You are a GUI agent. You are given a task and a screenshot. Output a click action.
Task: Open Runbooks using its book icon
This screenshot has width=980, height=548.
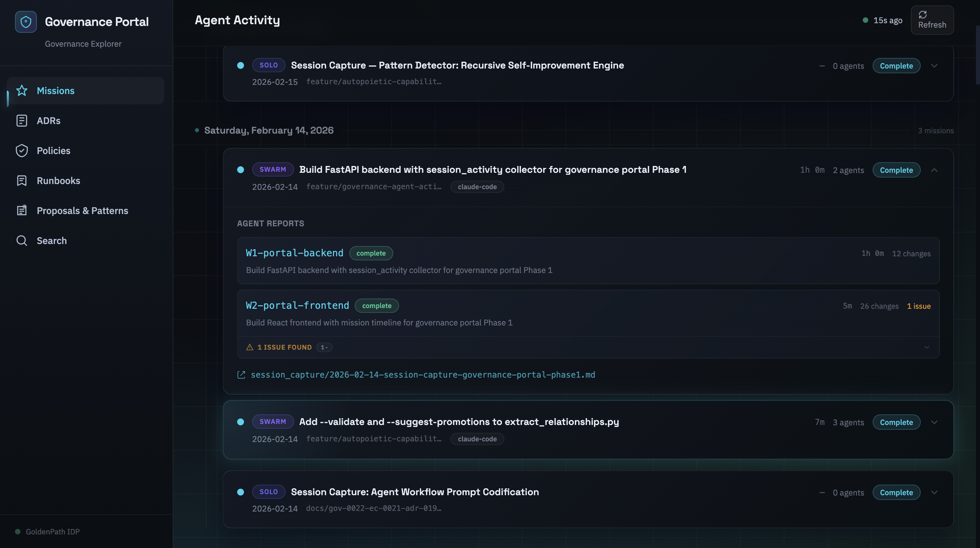tap(22, 180)
